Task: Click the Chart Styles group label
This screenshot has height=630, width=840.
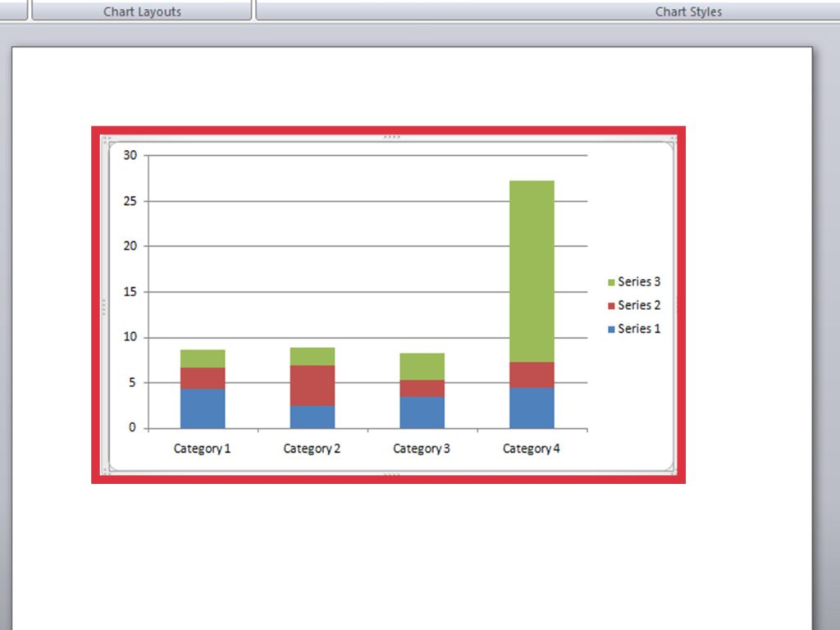Action: tap(688, 11)
